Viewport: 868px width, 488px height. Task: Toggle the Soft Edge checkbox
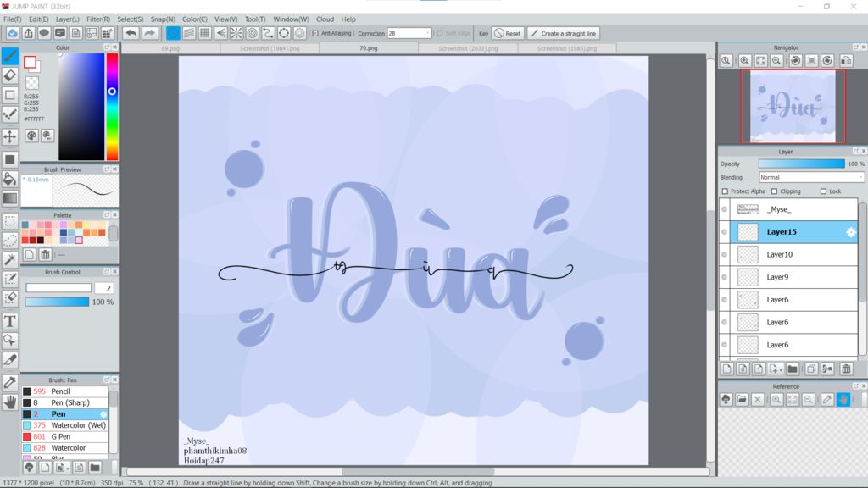(x=440, y=33)
